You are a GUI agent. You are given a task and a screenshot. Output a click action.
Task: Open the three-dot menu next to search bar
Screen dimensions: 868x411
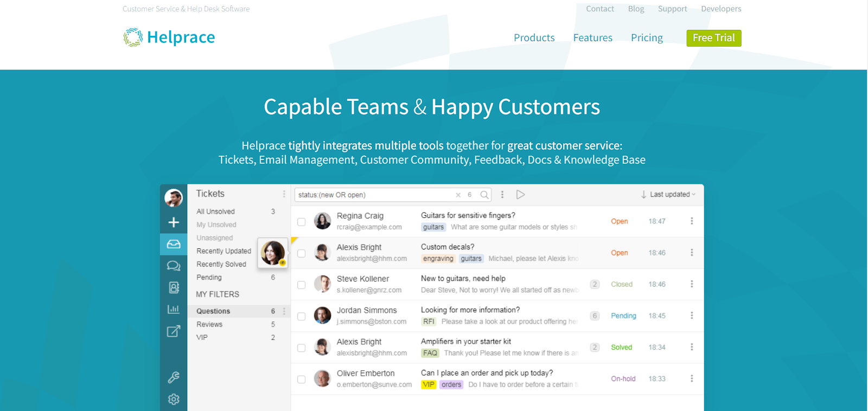coord(502,194)
